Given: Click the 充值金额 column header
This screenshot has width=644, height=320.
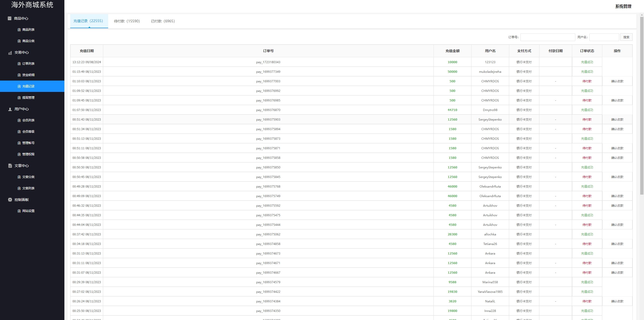Looking at the screenshot, I should (452, 51).
